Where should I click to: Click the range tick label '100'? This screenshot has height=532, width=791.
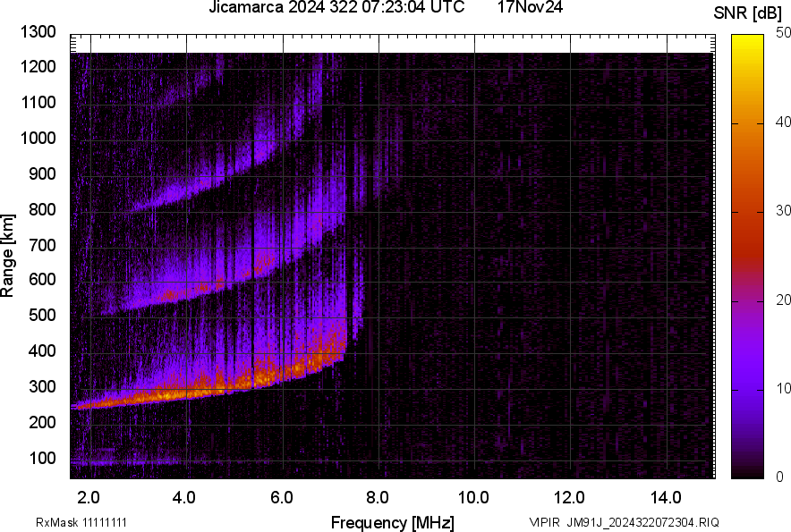click(x=42, y=458)
